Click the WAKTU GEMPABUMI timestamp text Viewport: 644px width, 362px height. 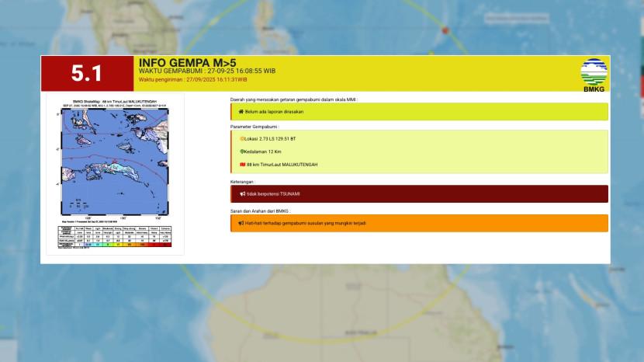206,71
